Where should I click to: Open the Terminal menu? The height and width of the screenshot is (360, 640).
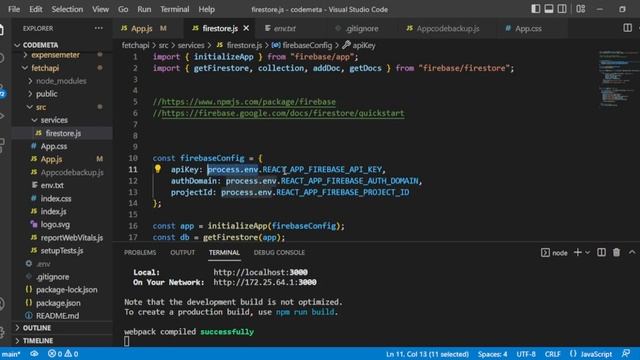[174, 9]
